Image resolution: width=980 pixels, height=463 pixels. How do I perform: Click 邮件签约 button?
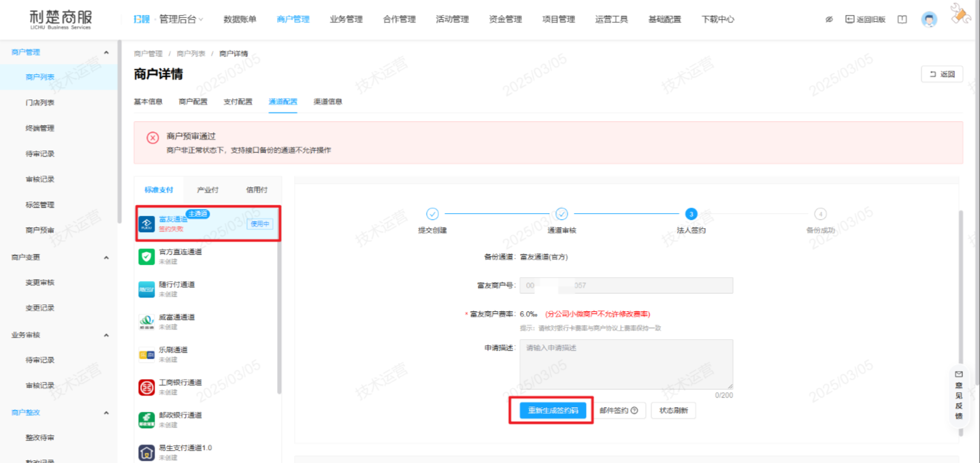tap(619, 411)
